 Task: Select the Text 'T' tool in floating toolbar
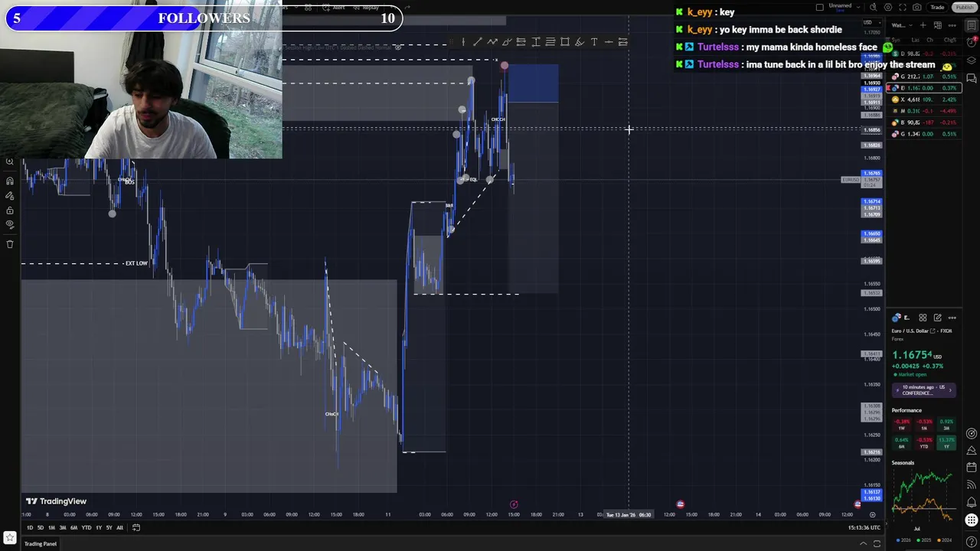click(594, 42)
